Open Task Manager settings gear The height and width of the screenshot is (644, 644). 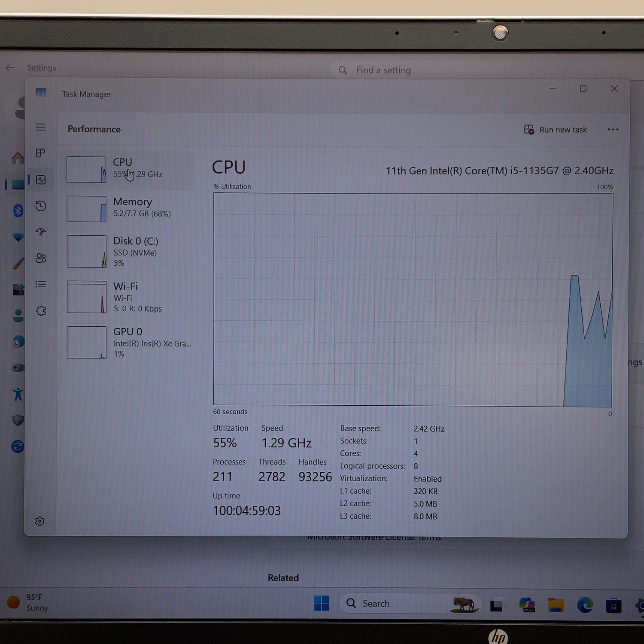[40, 521]
